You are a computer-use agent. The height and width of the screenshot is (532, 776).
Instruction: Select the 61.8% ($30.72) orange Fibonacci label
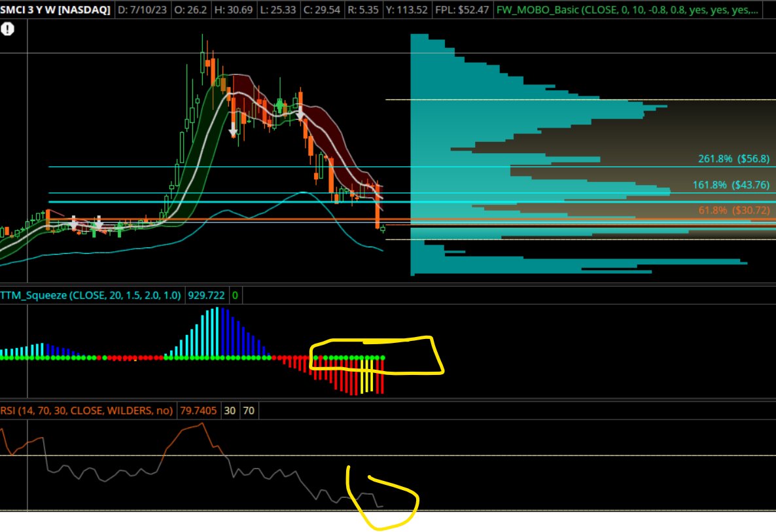(733, 211)
